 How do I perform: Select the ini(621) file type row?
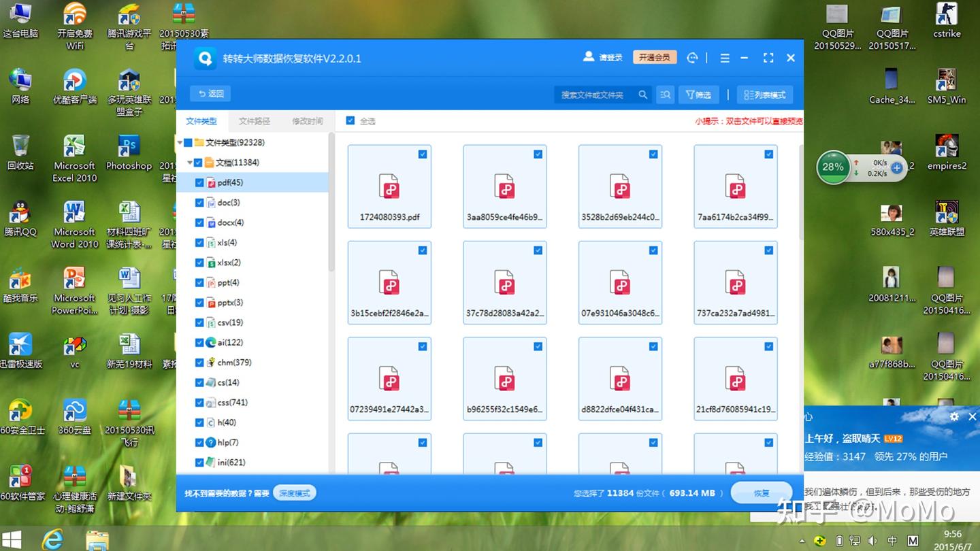coord(252,463)
